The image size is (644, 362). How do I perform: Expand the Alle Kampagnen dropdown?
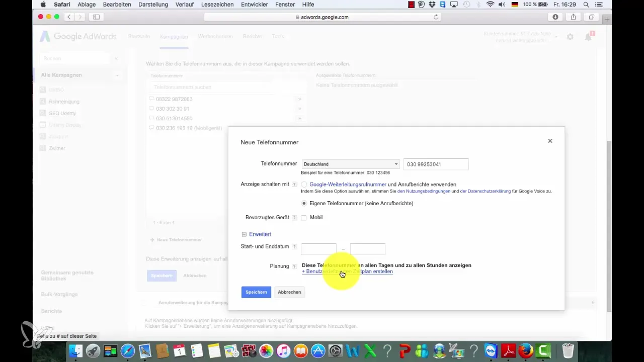pyautogui.click(x=117, y=75)
